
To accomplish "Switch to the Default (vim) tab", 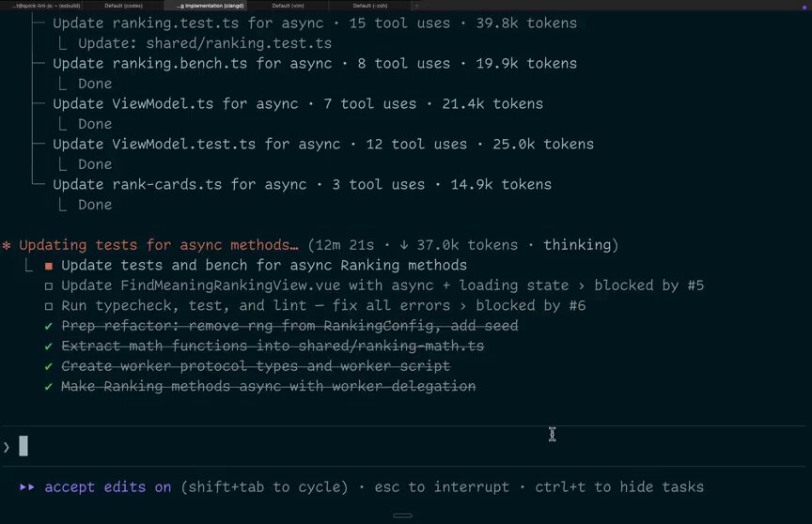I will [x=288, y=6].
